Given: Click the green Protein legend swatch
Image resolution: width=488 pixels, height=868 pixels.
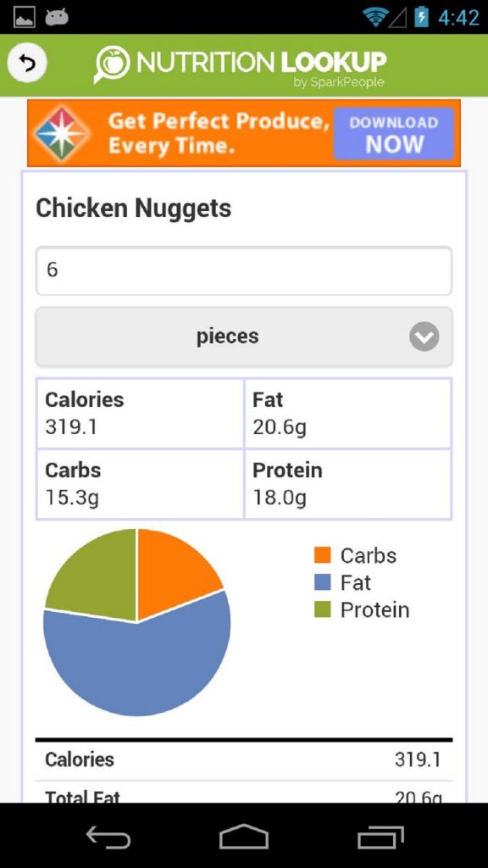Looking at the screenshot, I should click(x=322, y=609).
